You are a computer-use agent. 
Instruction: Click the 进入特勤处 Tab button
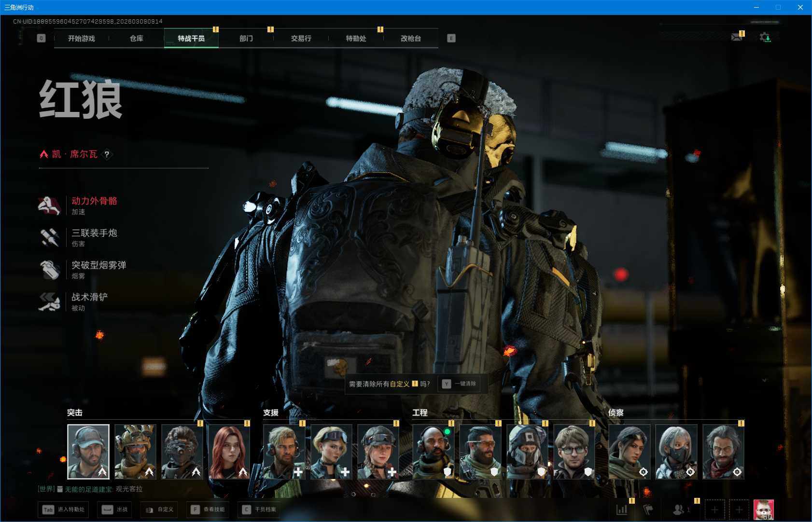(x=63, y=509)
